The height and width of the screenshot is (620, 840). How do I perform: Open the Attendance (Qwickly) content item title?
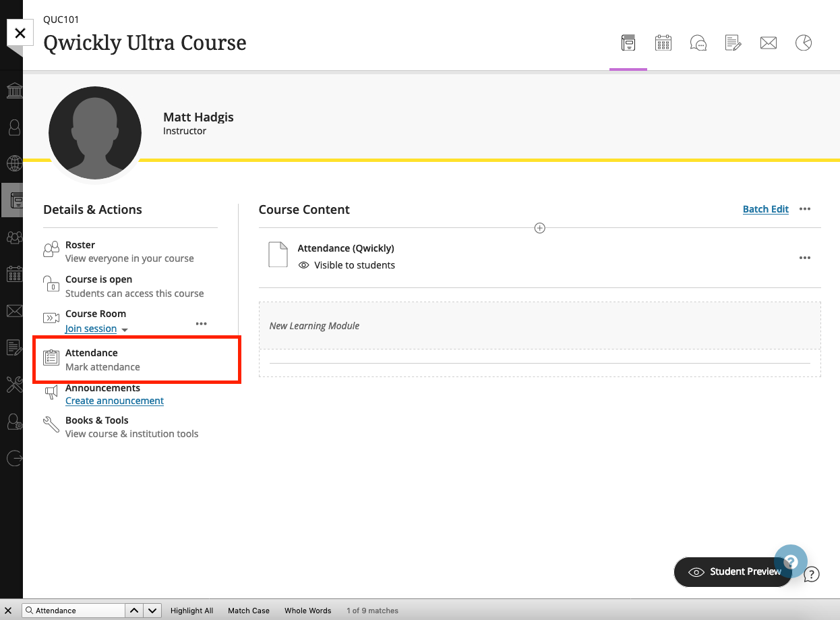pyautogui.click(x=346, y=248)
